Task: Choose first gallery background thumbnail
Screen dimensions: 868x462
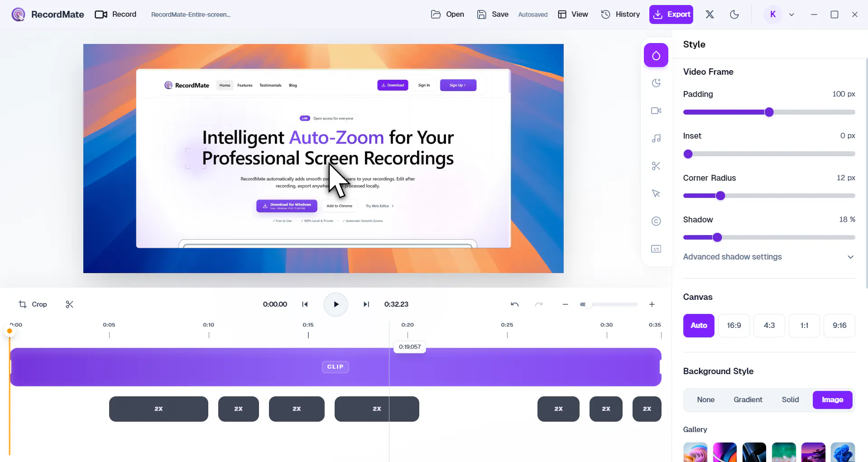Action: click(x=695, y=452)
